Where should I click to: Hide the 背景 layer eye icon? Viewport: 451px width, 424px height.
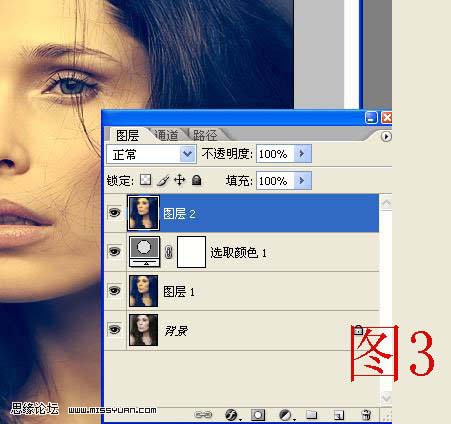[x=115, y=329]
